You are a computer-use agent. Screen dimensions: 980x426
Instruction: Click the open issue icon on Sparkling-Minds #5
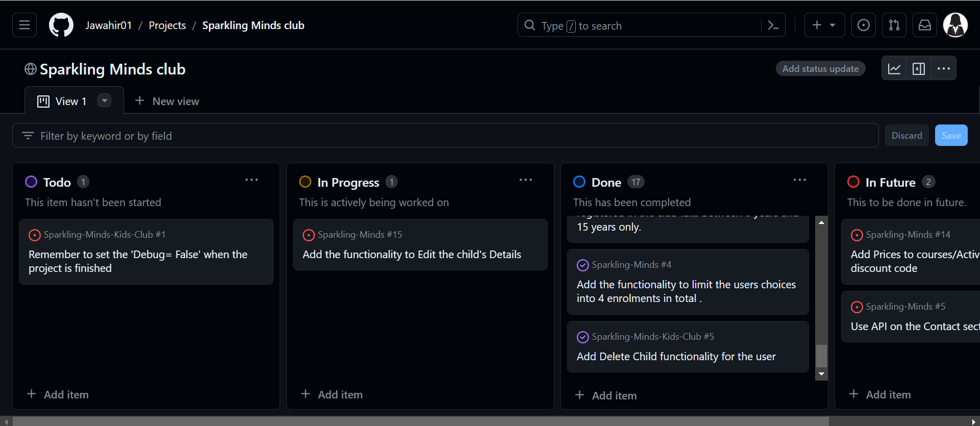(x=857, y=307)
